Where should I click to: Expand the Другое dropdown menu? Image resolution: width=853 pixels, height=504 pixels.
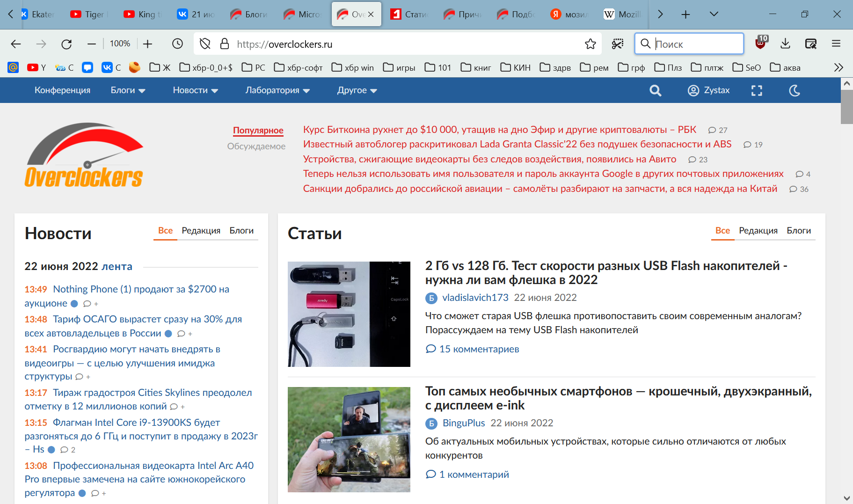point(357,90)
